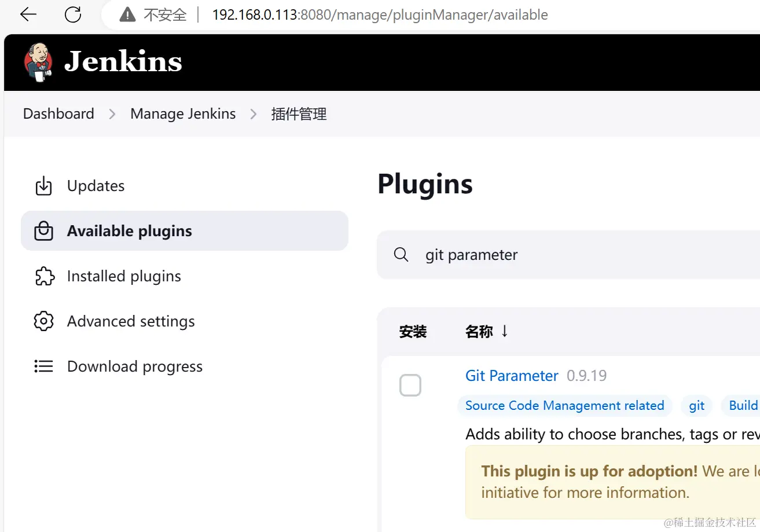Click the 不安全 label in address bar

[165, 15]
